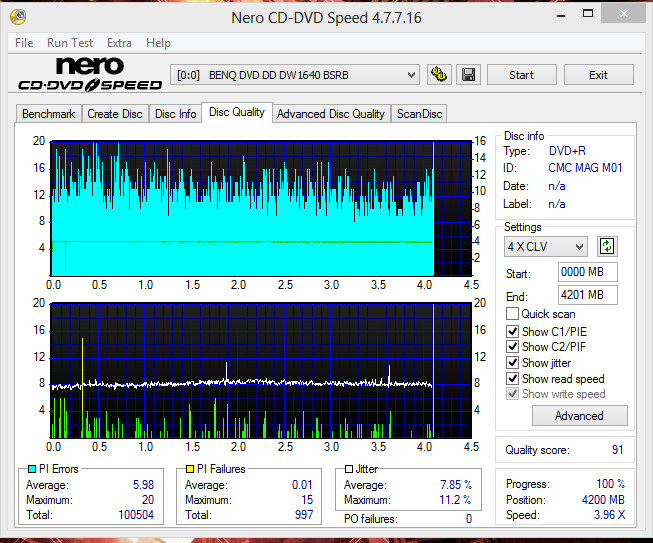Click the Speed value 3.96 X
Viewport: 653px width, 543px height.
[609, 515]
